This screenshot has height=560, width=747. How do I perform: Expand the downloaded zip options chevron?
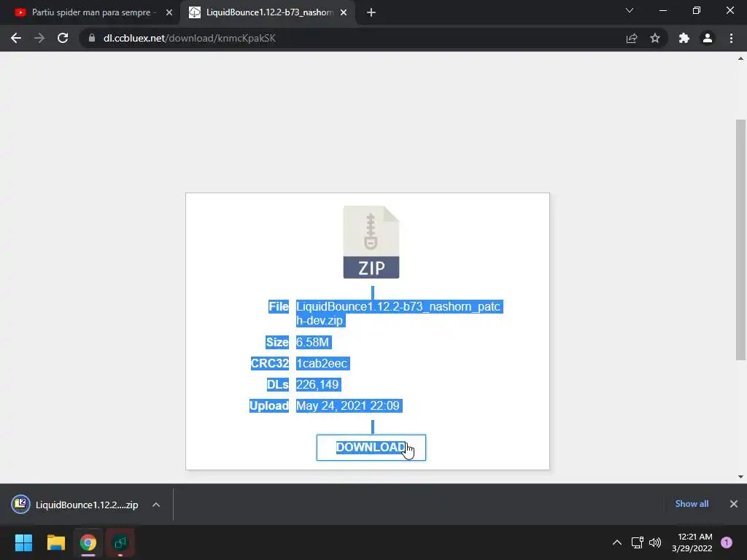[x=156, y=505]
